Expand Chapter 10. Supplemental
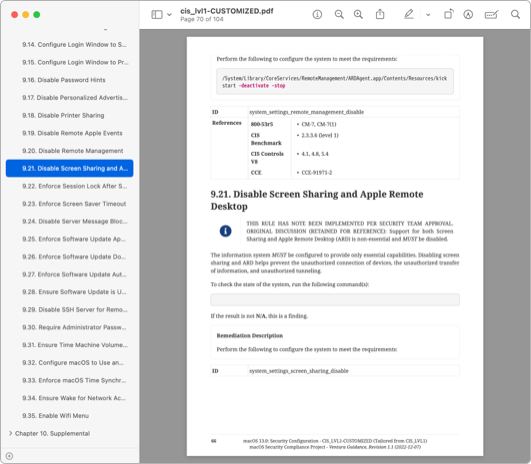The height and width of the screenshot is (464, 531). pos(10,433)
